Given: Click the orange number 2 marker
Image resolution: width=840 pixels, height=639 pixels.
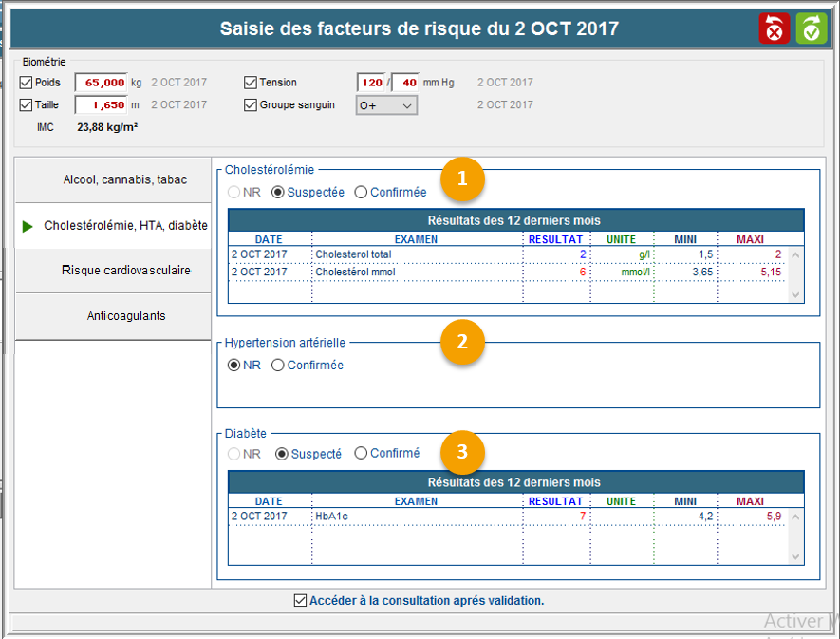Looking at the screenshot, I should (462, 342).
